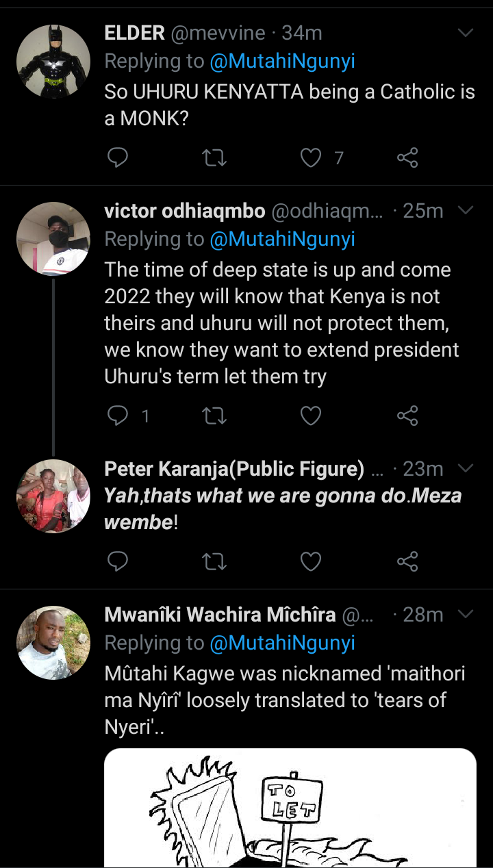
Task: Retweet ELDER's monk tweet
Action: 215,158
